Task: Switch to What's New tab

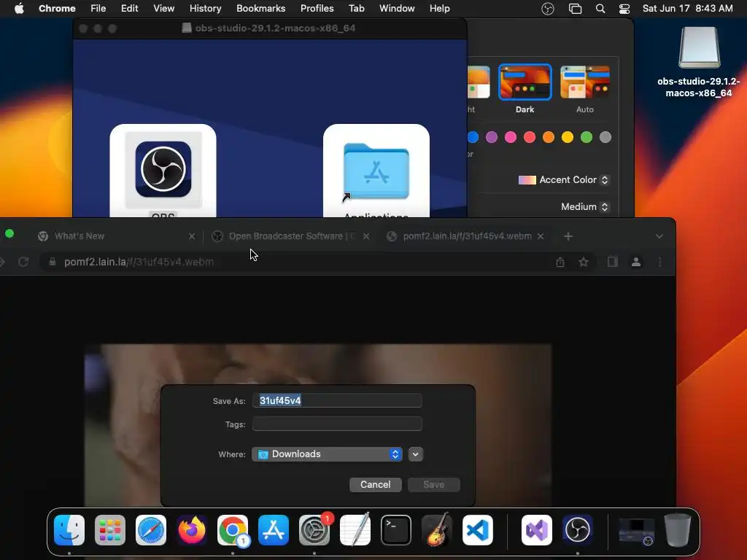Action: [117, 236]
